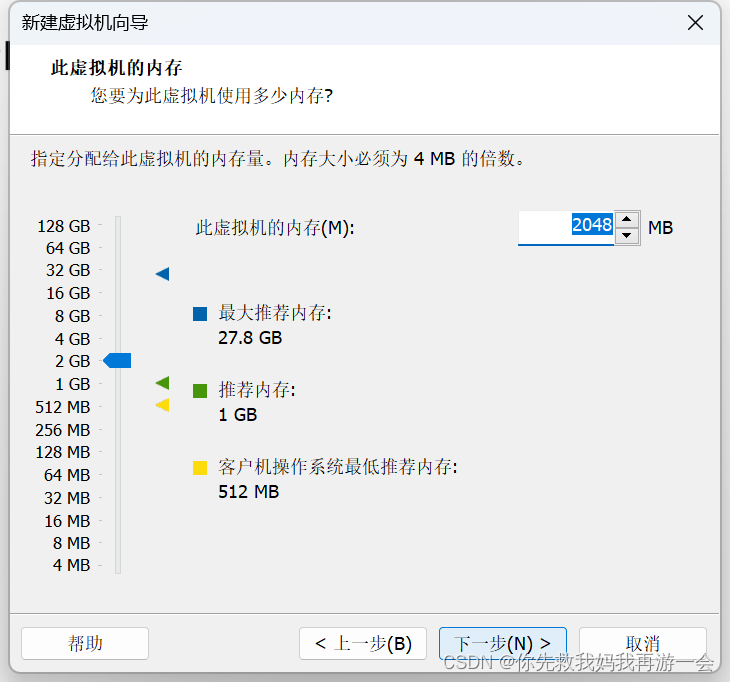Increase memory with the spinner up arrow

[627, 219]
